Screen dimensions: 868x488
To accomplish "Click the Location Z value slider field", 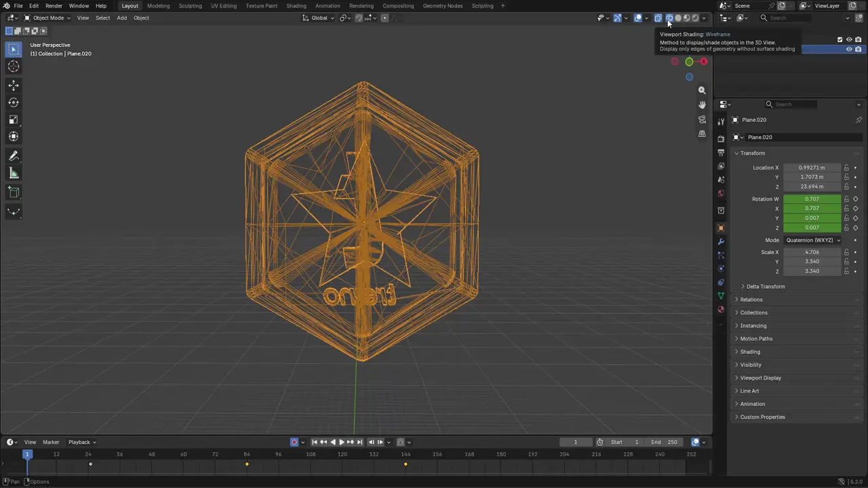I will coord(812,186).
